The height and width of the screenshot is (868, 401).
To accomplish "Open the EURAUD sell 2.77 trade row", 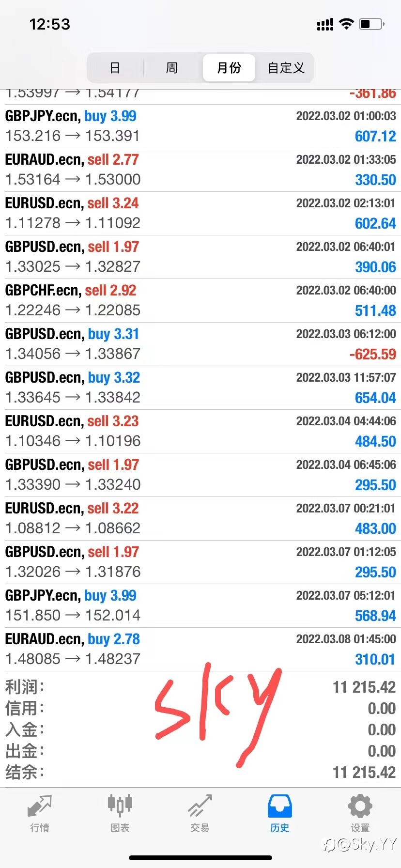I will coord(200,170).
